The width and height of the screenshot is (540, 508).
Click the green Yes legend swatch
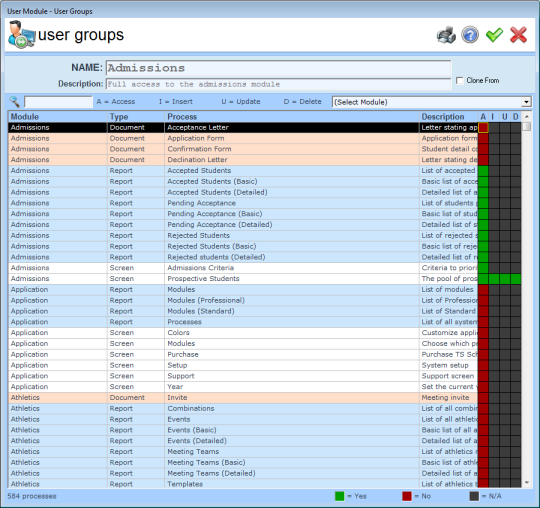(339, 496)
